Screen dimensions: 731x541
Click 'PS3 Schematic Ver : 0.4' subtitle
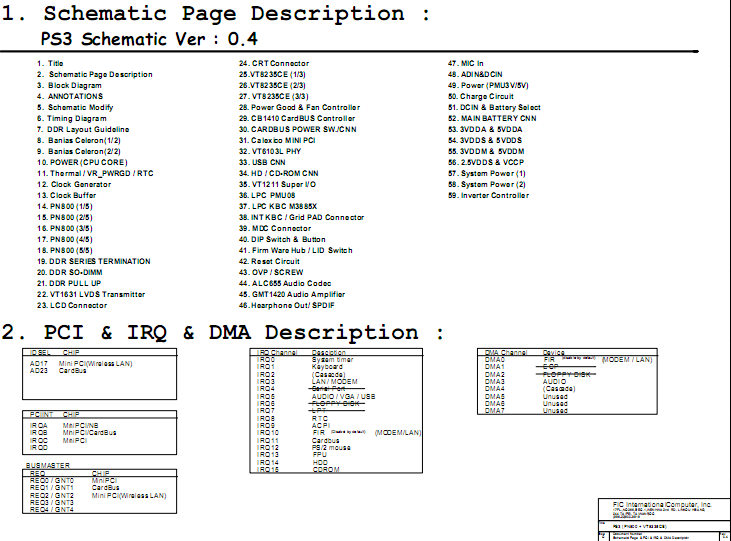tap(149, 39)
